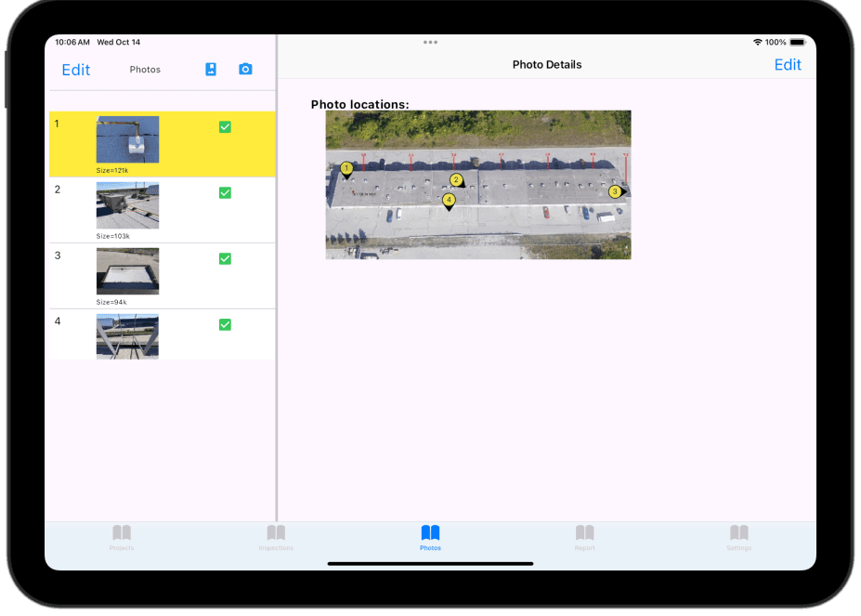
Task: Open the Settings tab
Action: coord(739,538)
